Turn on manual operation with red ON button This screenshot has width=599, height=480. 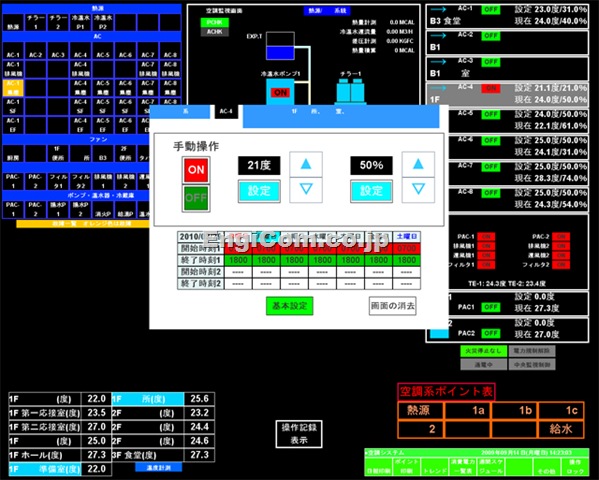pyautogui.click(x=196, y=170)
